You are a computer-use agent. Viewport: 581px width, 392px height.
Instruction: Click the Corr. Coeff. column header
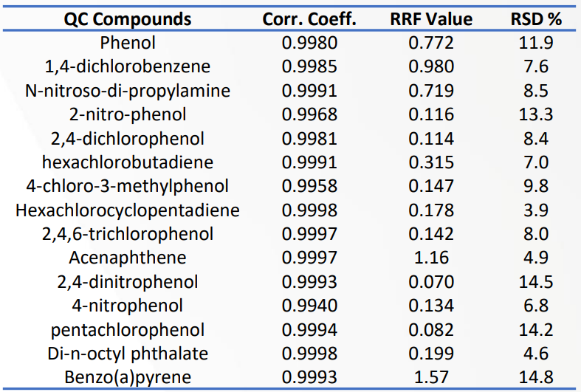pyautogui.click(x=309, y=19)
